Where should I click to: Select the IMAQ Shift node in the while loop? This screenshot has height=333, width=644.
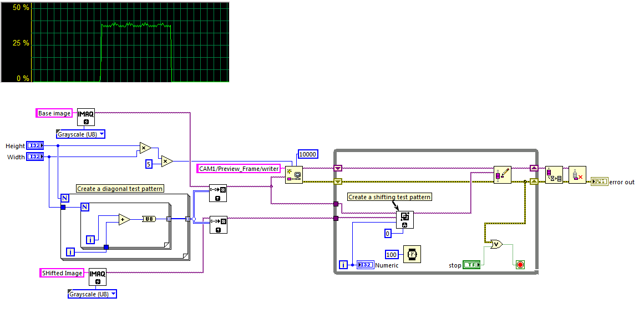[x=405, y=220]
